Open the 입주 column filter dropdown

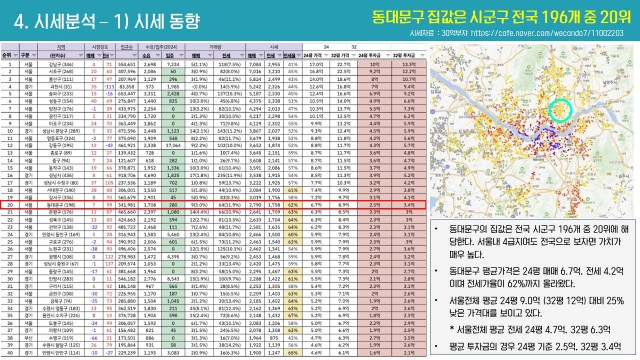tap(181, 55)
